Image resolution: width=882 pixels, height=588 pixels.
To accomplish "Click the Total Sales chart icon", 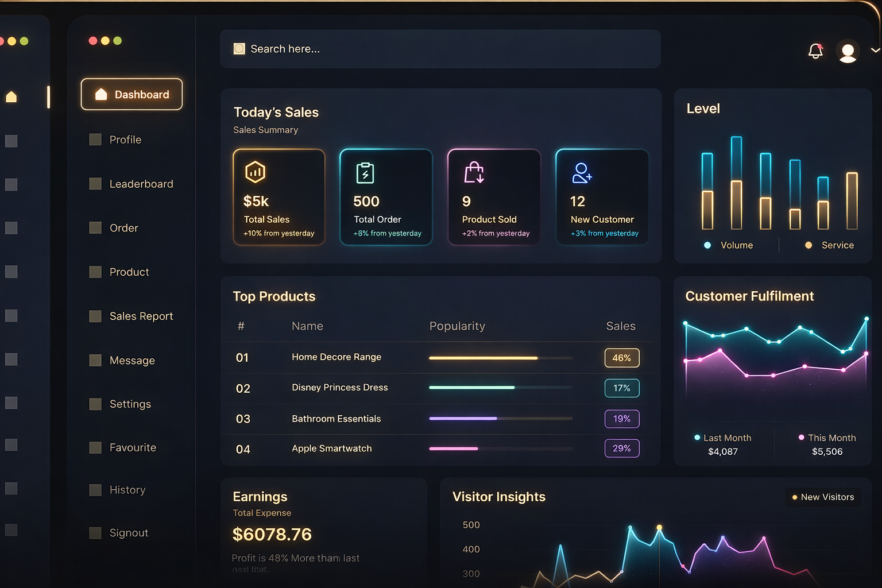I will click(x=255, y=172).
